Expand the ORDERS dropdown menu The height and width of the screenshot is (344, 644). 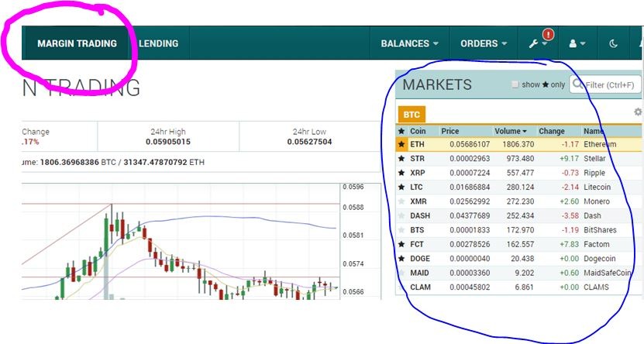(x=484, y=43)
